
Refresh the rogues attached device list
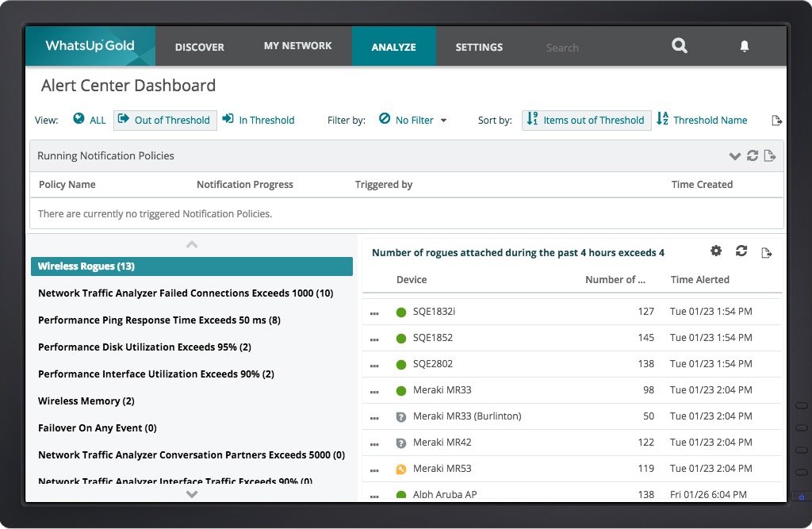(x=741, y=251)
